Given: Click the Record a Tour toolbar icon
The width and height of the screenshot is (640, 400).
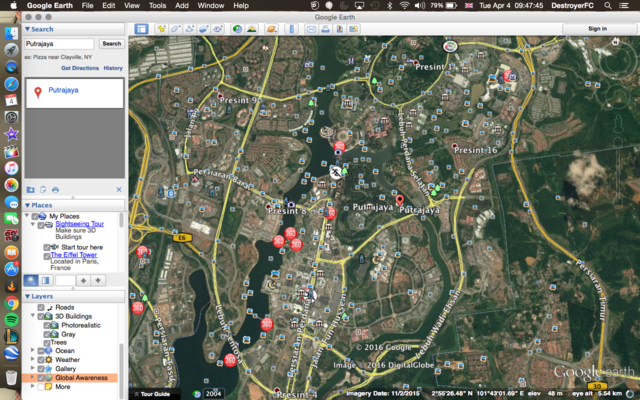Looking at the screenshot, I should point(218,29).
